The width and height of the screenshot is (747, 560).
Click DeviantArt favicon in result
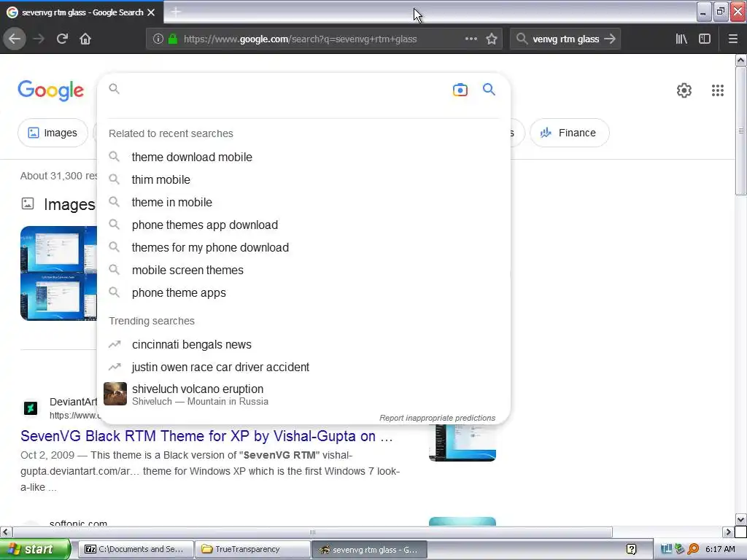point(31,408)
